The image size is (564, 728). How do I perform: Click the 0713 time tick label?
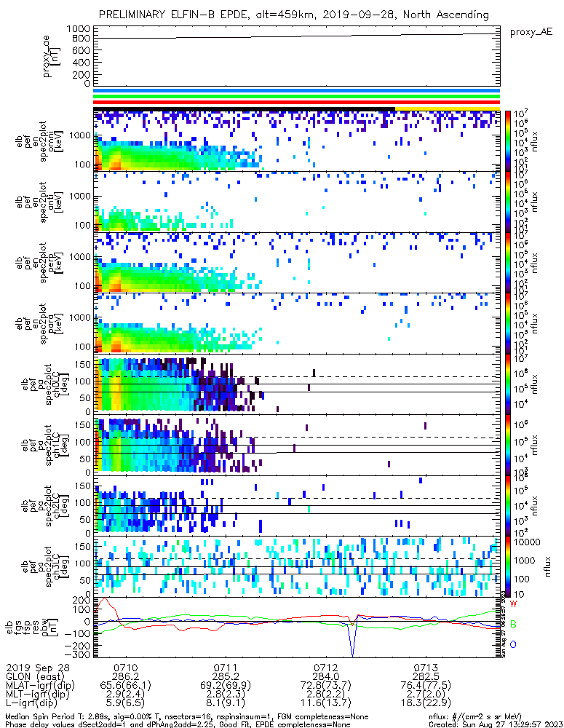(x=425, y=668)
